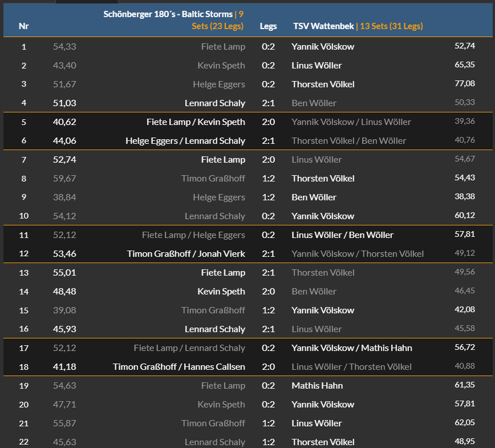Select pair Timon Graßhoff / Jonah Vierk
This screenshot has height=448, width=495.
point(186,254)
